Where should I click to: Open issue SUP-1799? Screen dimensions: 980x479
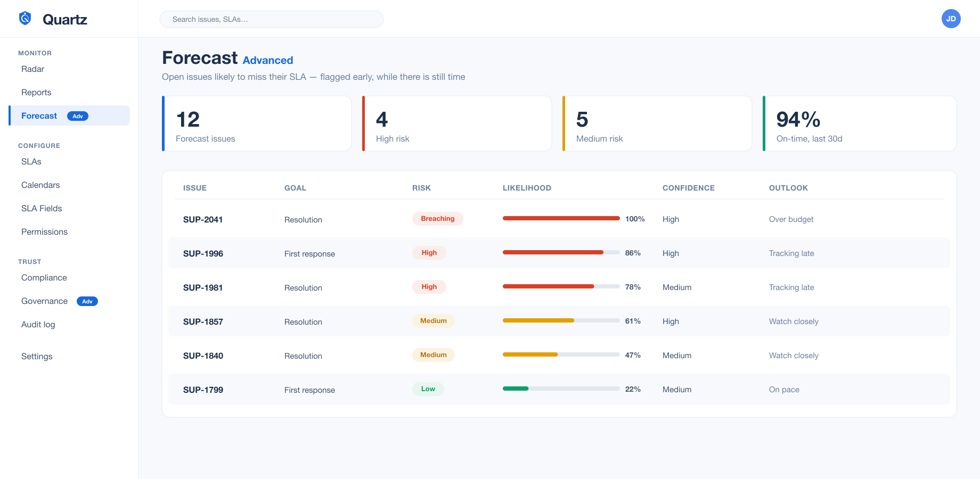pos(203,390)
